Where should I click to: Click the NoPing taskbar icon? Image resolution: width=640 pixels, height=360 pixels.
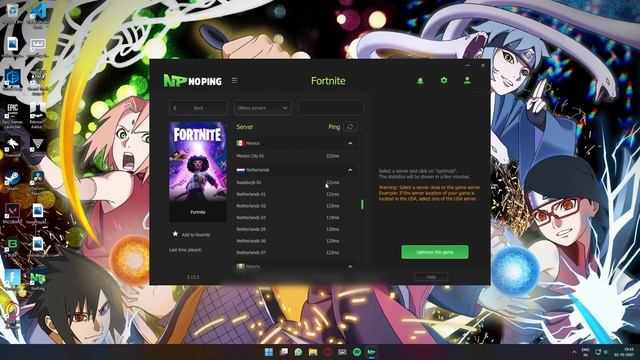coord(371,352)
